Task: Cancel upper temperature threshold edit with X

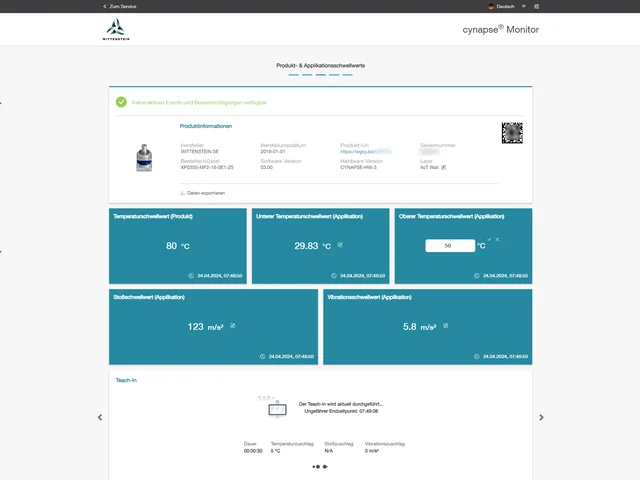Action: pyautogui.click(x=497, y=240)
